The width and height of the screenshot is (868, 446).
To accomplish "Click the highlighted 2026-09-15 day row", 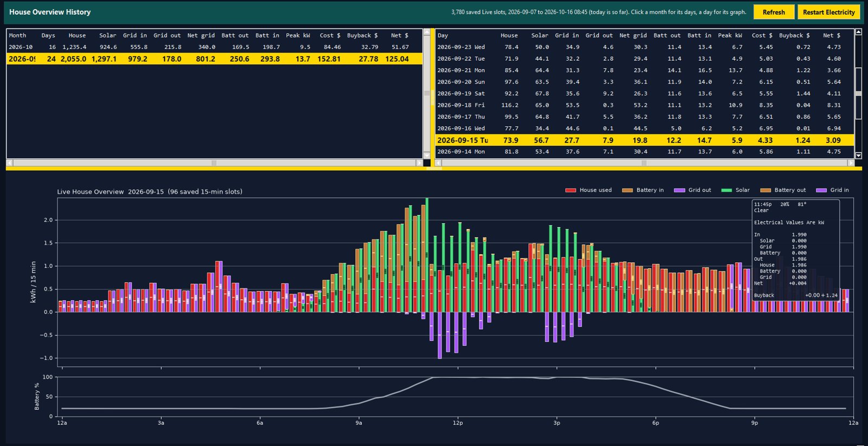I will coord(645,140).
